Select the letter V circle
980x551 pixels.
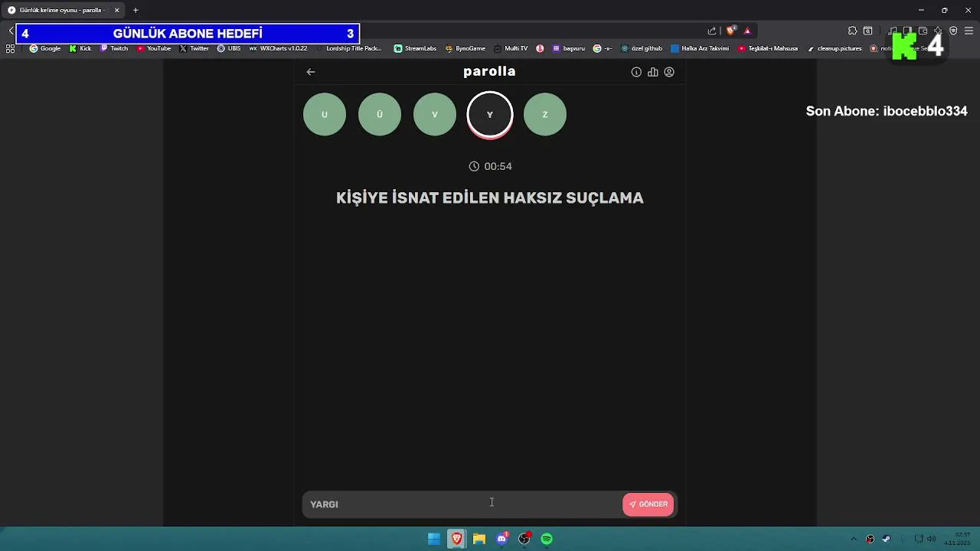click(435, 115)
